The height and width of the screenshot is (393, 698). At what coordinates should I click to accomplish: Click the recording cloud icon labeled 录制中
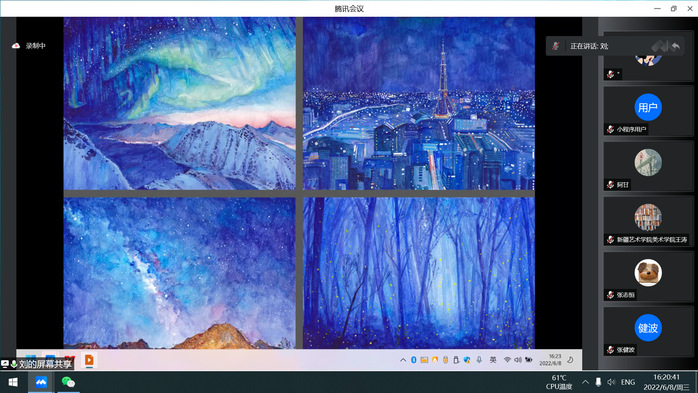16,46
